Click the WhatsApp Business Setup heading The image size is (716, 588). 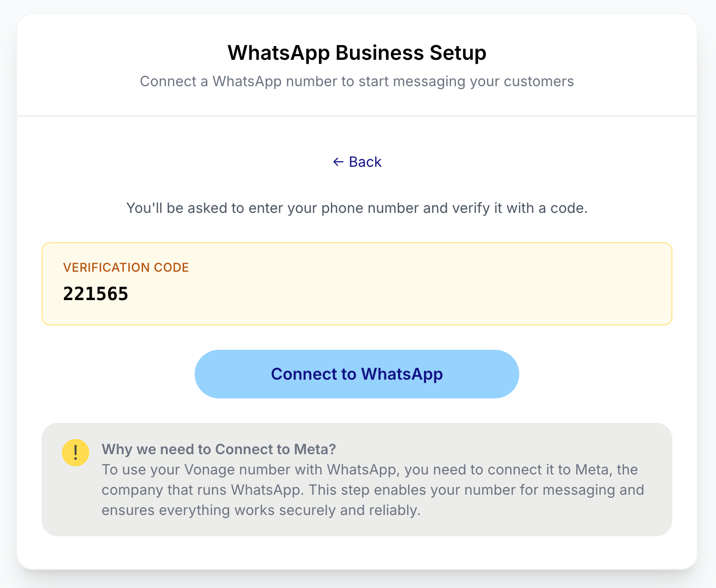(x=357, y=53)
